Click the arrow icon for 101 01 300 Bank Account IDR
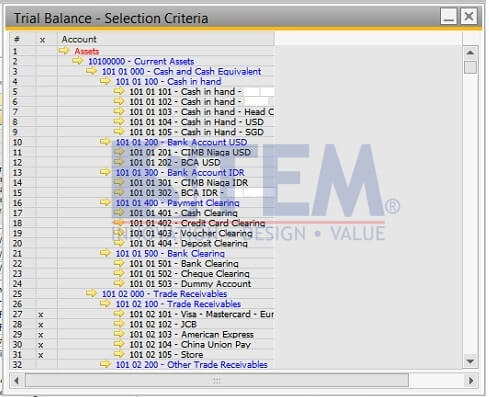489x397 pixels. pyautogui.click(x=105, y=172)
